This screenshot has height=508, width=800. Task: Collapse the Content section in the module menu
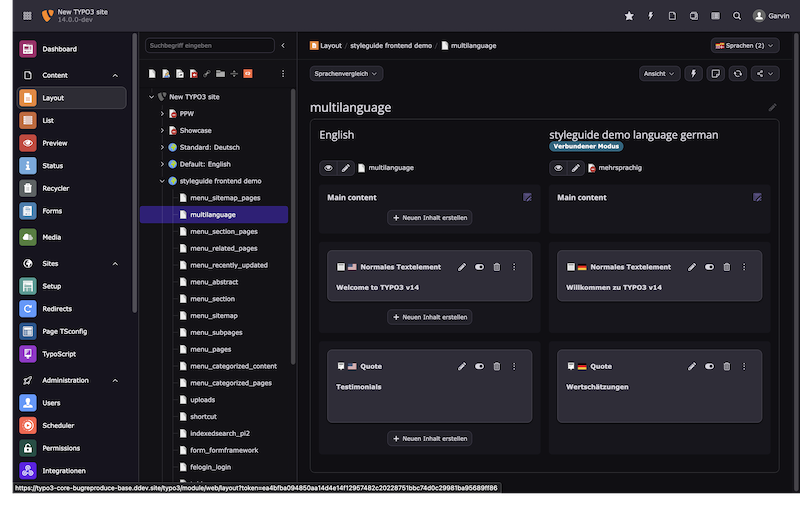[x=115, y=75]
